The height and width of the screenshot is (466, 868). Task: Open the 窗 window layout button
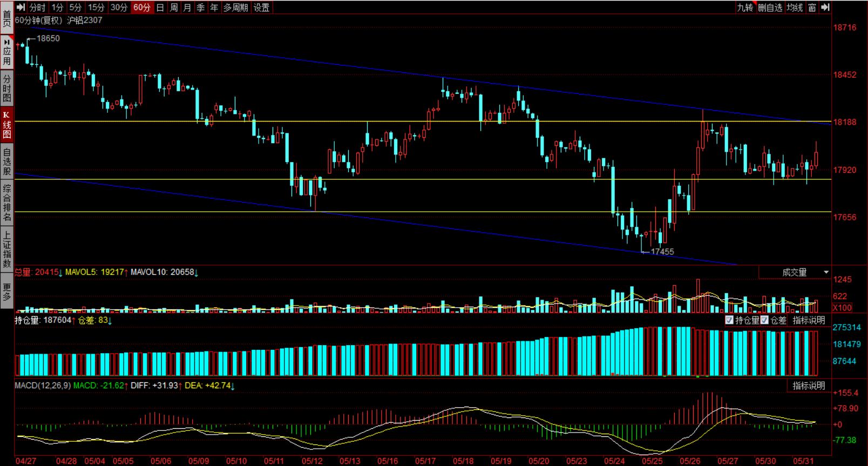pyautogui.click(x=812, y=8)
